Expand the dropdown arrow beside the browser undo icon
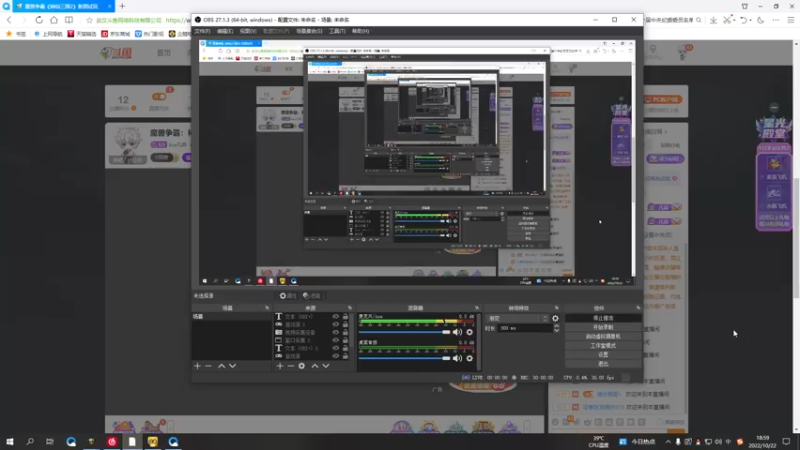This screenshot has width=800, height=450. pos(751,20)
